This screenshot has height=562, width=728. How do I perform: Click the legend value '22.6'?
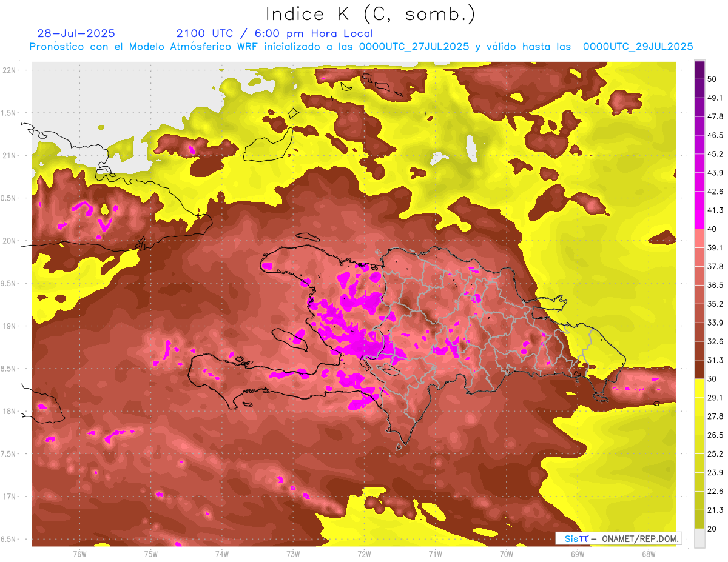tap(716, 491)
